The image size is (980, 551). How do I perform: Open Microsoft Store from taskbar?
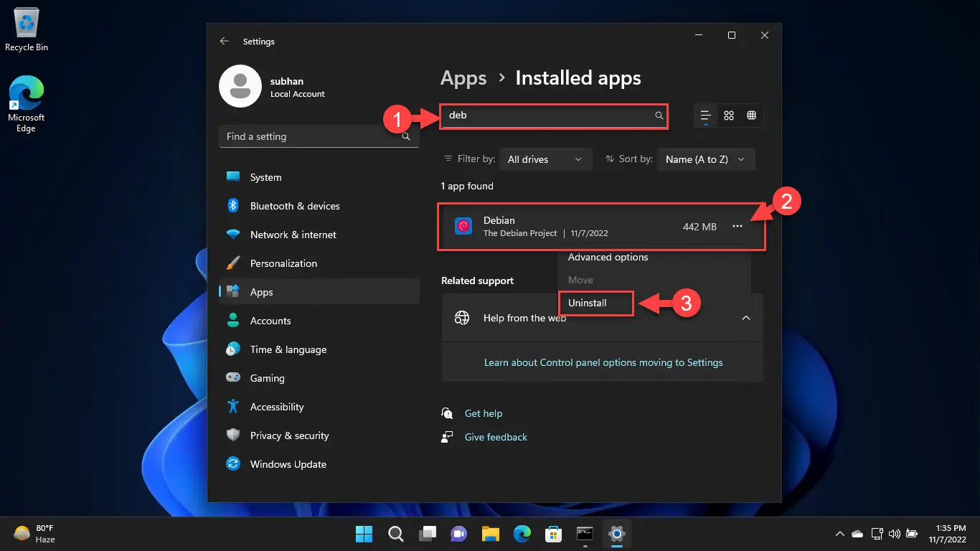click(x=553, y=534)
